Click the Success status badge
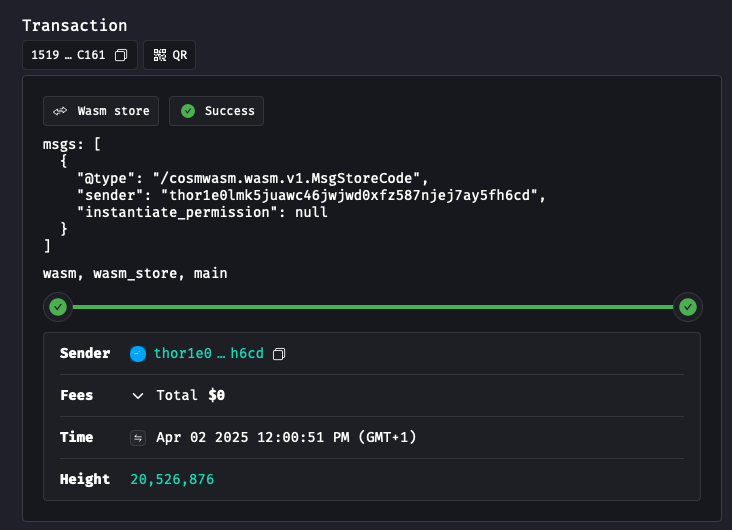This screenshot has width=732, height=530. coord(216,111)
